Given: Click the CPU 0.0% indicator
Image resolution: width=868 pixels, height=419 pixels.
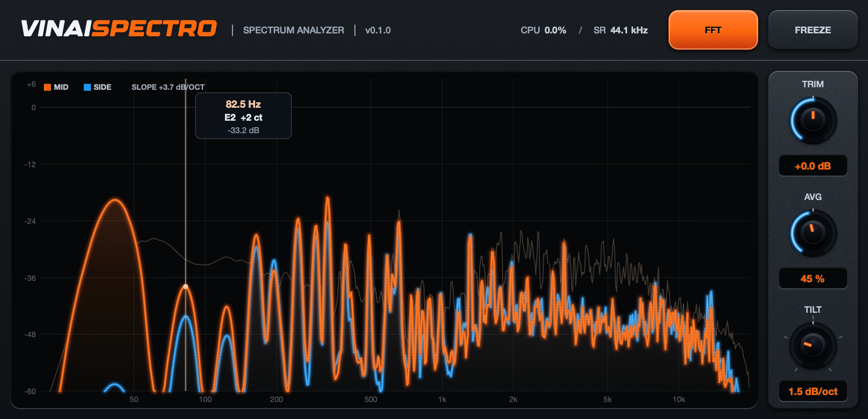Looking at the screenshot, I should [x=543, y=30].
